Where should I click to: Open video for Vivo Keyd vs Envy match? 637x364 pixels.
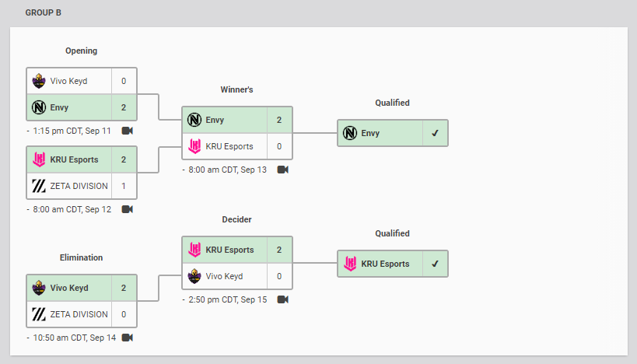[127, 131]
